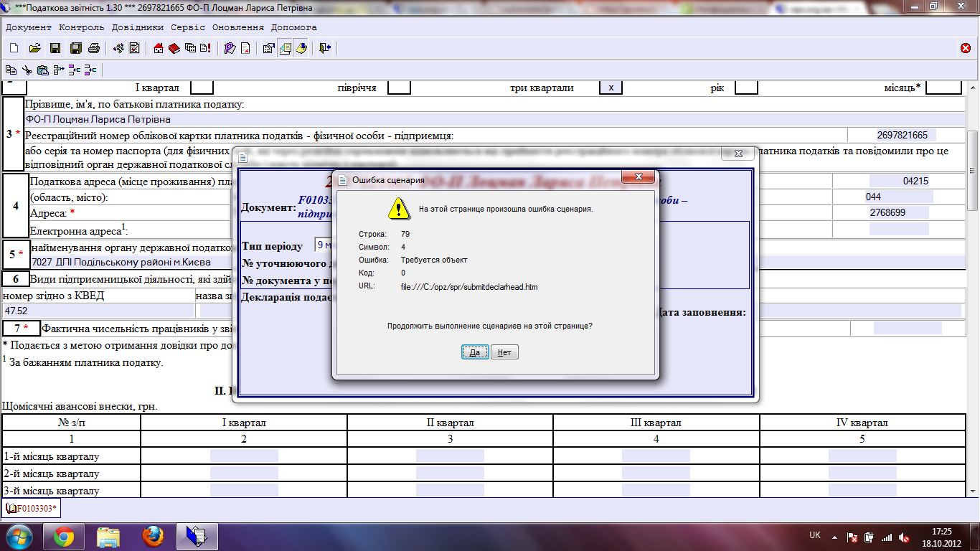Check the I квартал period box

tap(202, 88)
